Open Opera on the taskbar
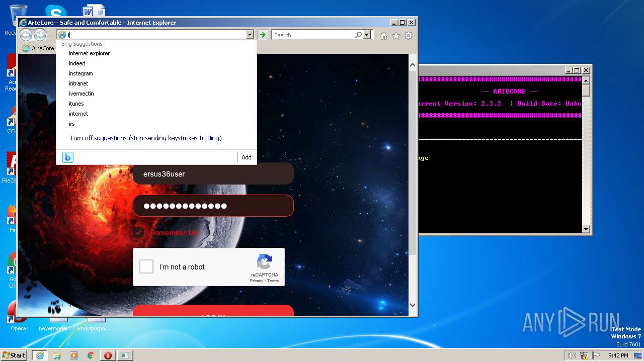The image size is (644, 362). [108, 355]
